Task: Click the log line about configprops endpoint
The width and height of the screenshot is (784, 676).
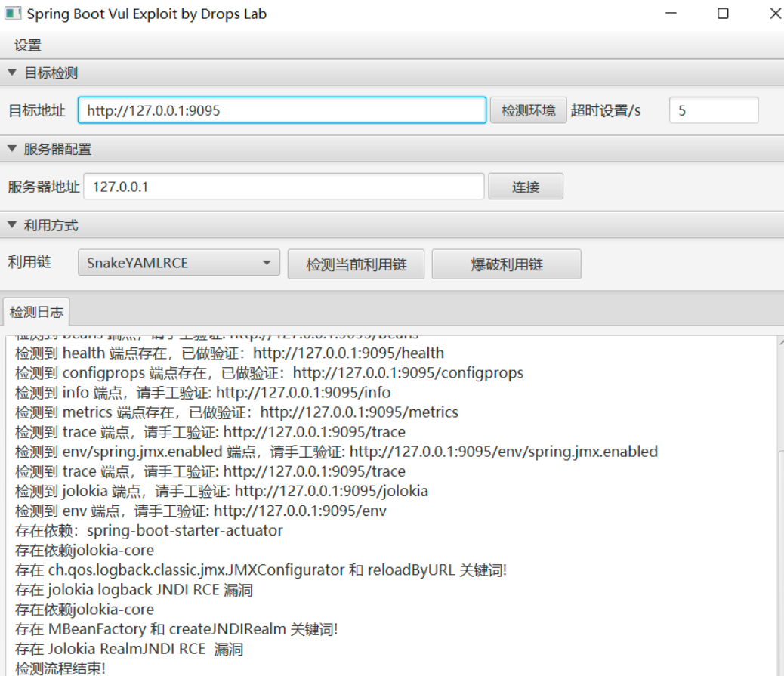Action: tap(269, 372)
